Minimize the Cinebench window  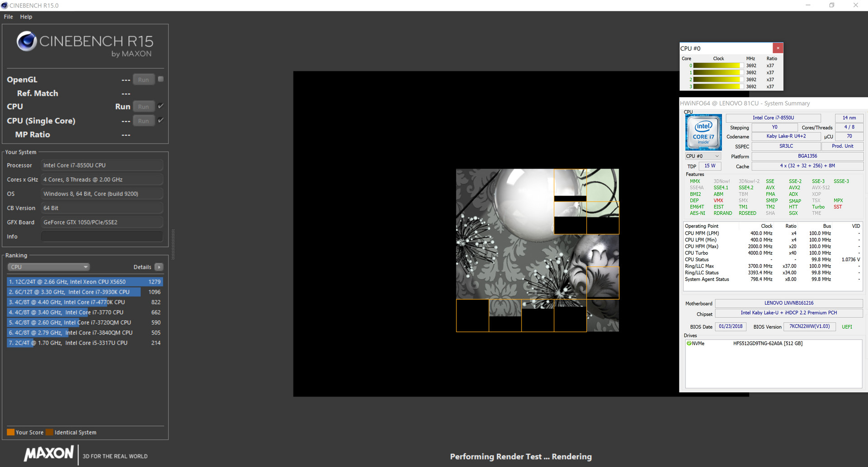[808, 5]
